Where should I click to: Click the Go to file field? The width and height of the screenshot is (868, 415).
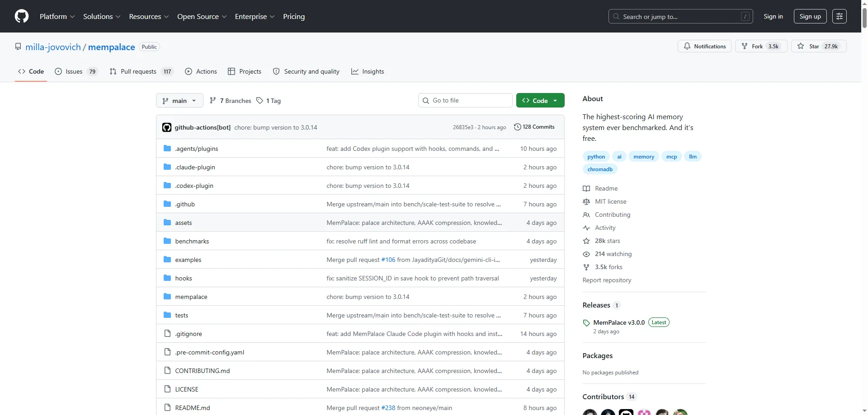click(x=465, y=100)
